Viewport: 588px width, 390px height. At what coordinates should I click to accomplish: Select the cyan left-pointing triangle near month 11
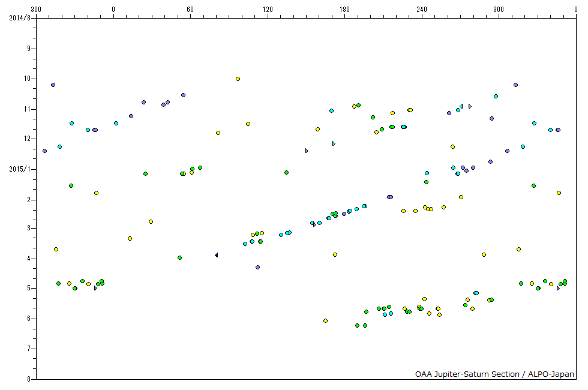click(461, 107)
